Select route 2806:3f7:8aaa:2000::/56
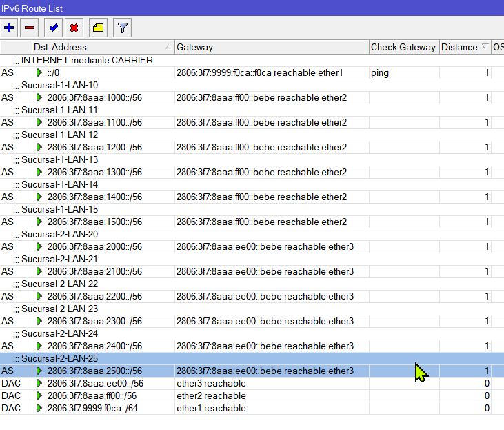The height and width of the screenshot is (430, 504). point(94,247)
